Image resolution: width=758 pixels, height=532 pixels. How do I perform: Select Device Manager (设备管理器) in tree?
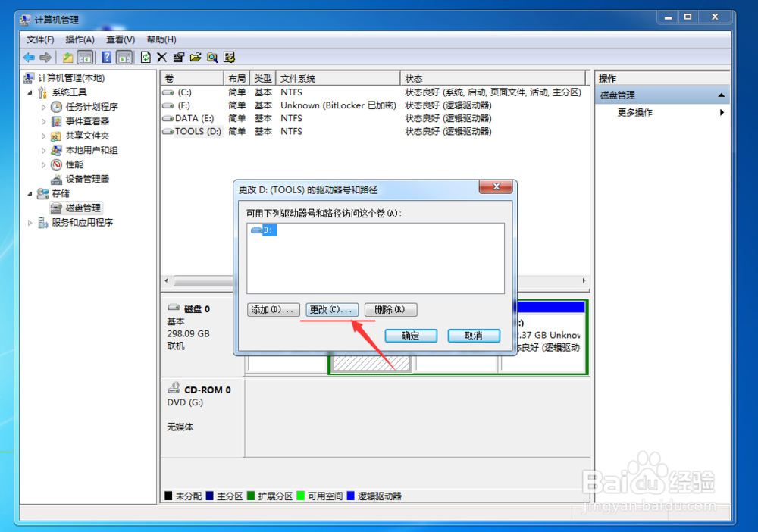pyautogui.click(x=87, y=180)
